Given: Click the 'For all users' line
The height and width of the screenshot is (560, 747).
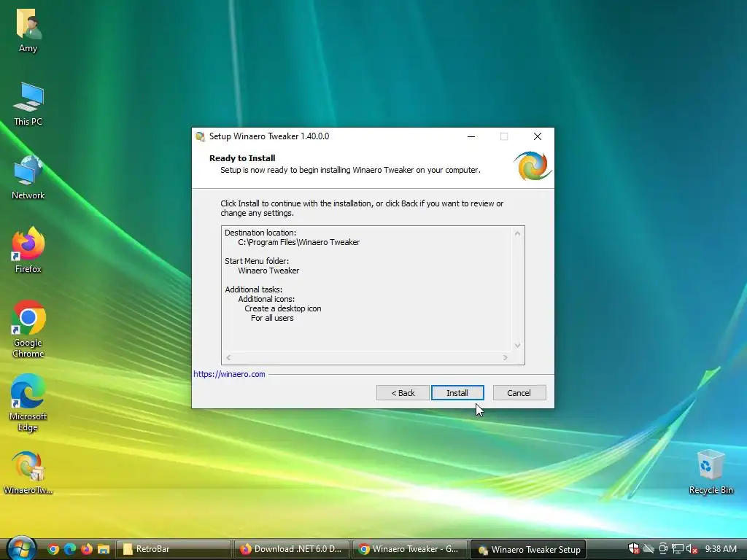Looking at the screenshot, I should [x=272, y=318].
